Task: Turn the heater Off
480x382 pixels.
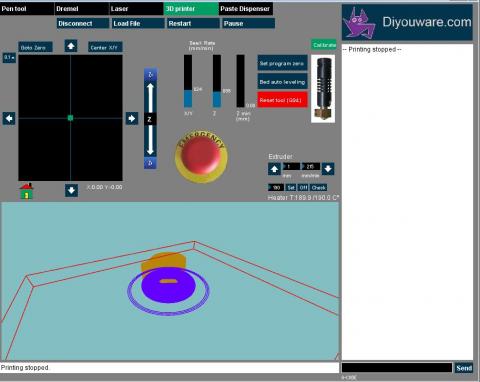Action: point(303,188)
